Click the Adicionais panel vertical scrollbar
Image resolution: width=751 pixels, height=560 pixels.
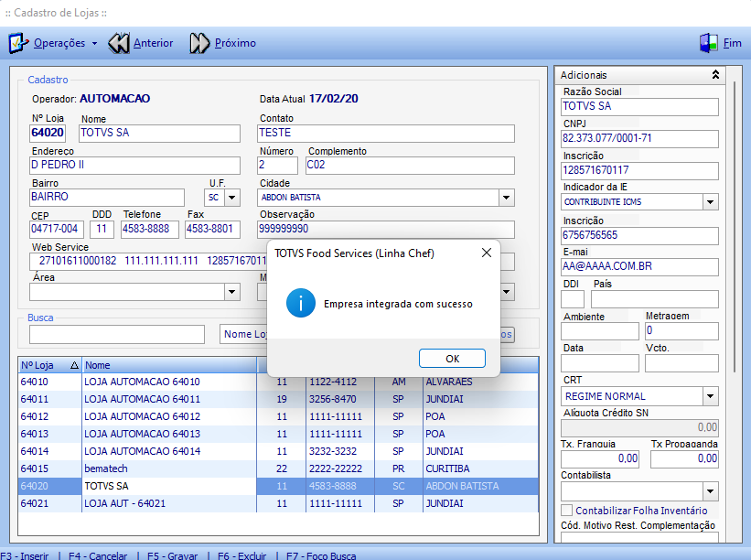click(x=735, y=228)
